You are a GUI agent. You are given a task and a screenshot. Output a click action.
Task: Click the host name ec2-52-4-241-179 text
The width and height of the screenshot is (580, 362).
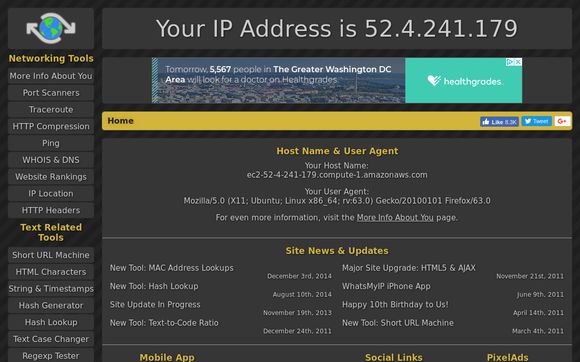click(337, 175)
